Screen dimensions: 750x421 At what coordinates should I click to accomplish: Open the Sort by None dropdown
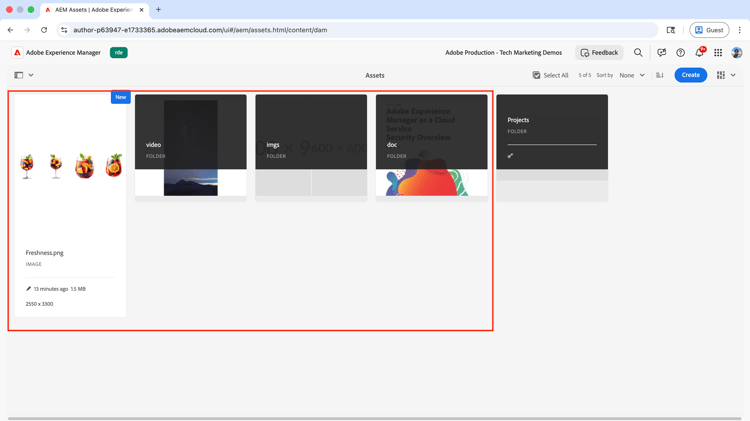point(632,75)
